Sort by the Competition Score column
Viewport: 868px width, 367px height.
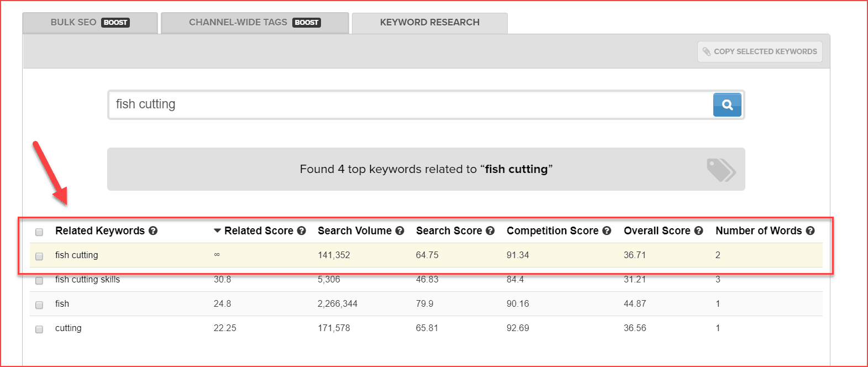552,231
